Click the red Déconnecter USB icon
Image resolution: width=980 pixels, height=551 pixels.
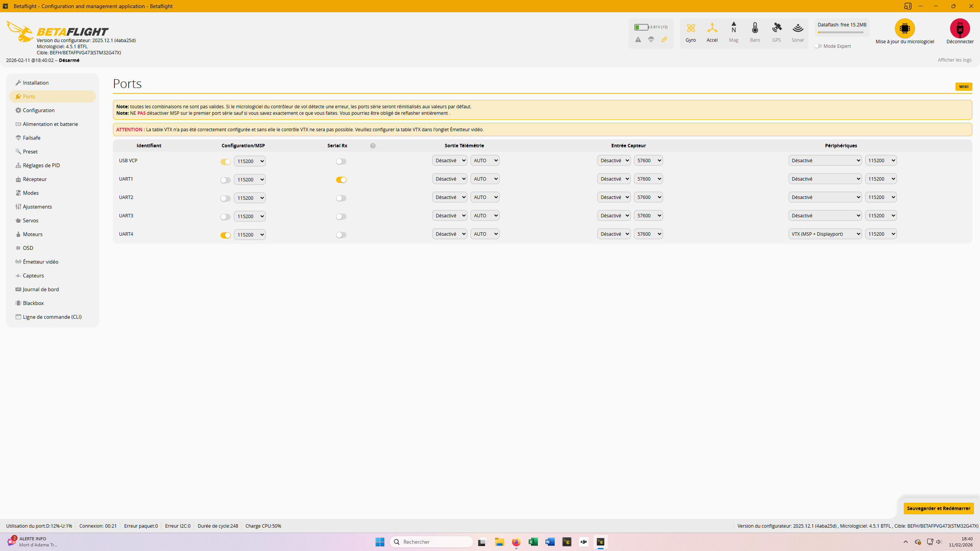pyautogui.click(x=960, y=28)
